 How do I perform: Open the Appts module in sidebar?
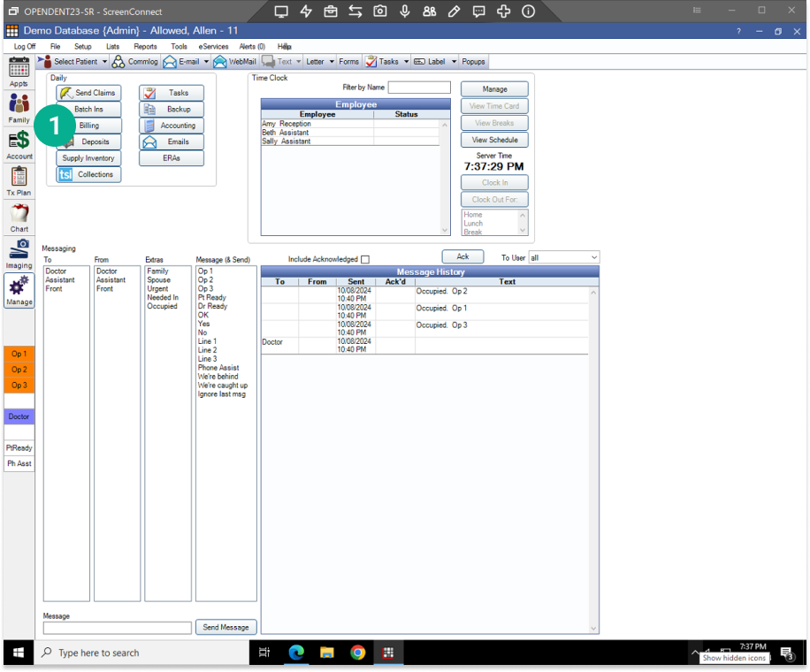coord(19,72)
